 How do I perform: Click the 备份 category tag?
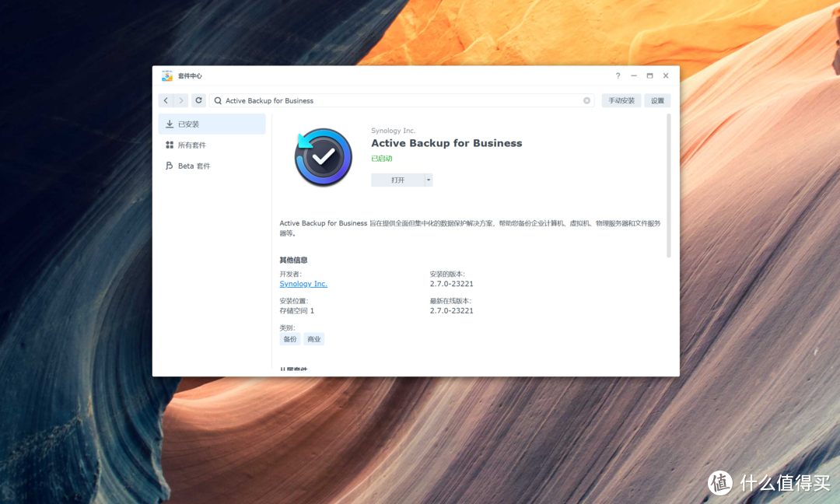[x=290, y=339]
